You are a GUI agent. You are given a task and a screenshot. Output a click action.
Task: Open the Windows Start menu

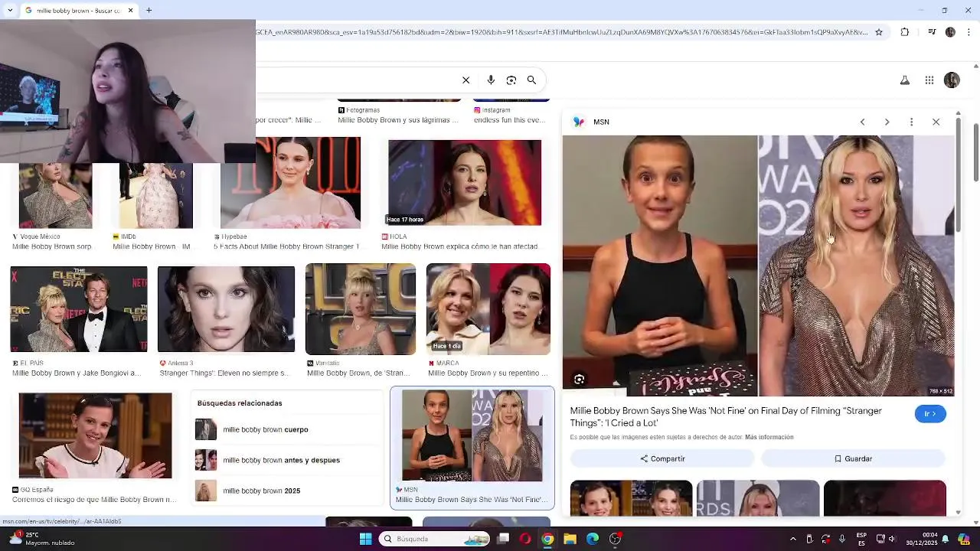pos(365,539)
